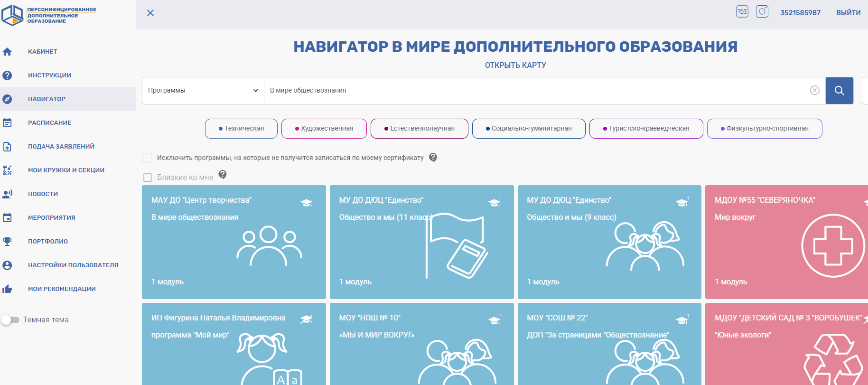This screenshot has width=868, height=385.
Task: Open the VK social network icon
Action: pyautogui.click(x=742, y=11)
